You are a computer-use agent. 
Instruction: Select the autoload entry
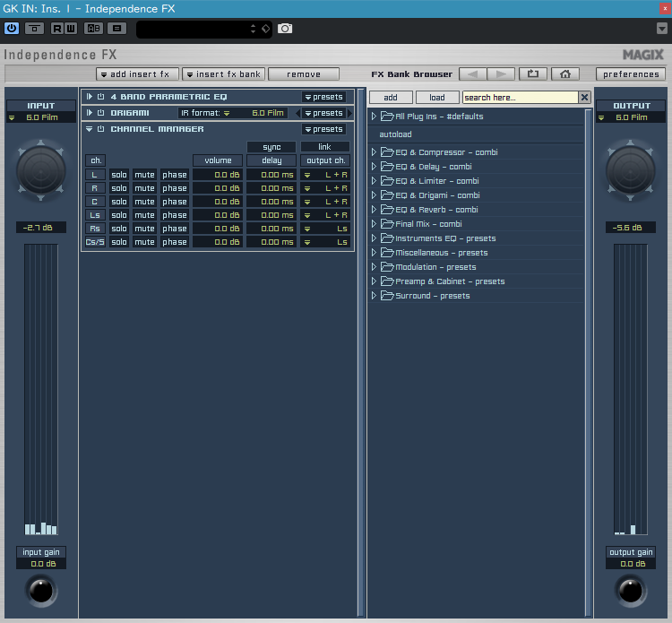[395, 134]
